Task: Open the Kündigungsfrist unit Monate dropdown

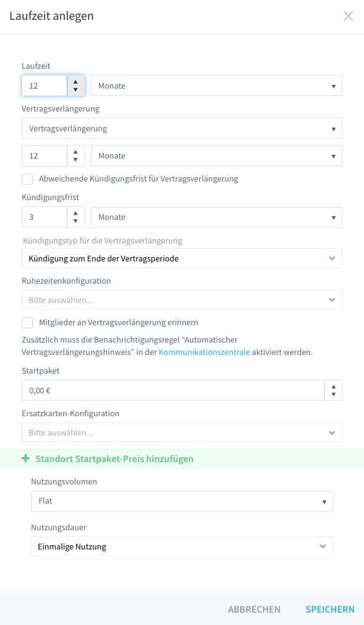Action: tap(217, 217)
